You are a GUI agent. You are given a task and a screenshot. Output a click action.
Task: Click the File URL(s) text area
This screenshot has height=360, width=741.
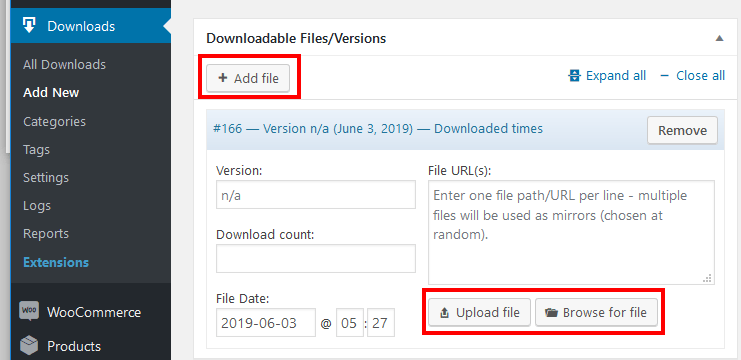pyautogui.click(x=571, y=232)
